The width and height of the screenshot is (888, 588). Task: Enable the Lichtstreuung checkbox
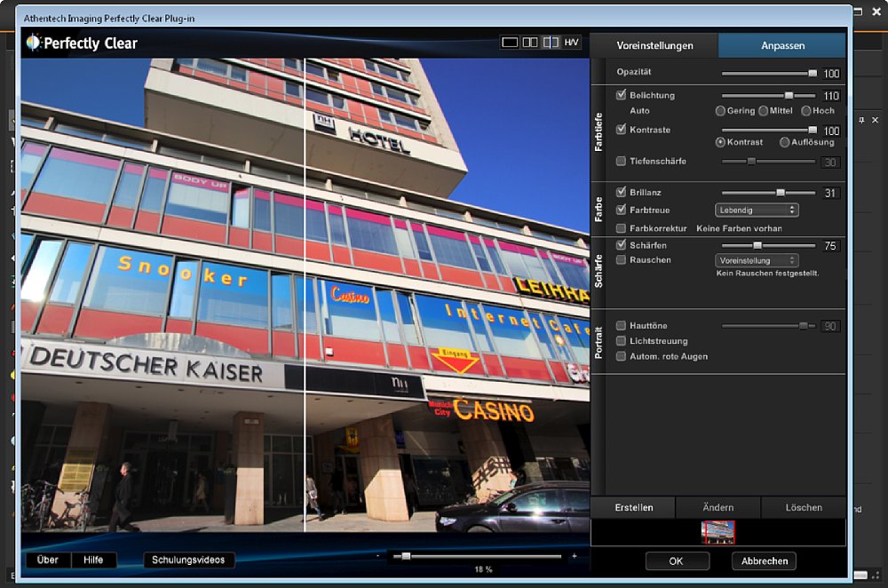[x=621, y=340]
